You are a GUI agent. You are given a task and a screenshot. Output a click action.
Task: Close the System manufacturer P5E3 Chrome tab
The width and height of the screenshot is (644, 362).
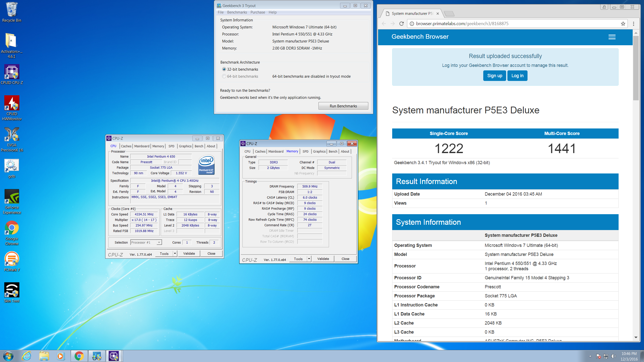tap(438, 14)
